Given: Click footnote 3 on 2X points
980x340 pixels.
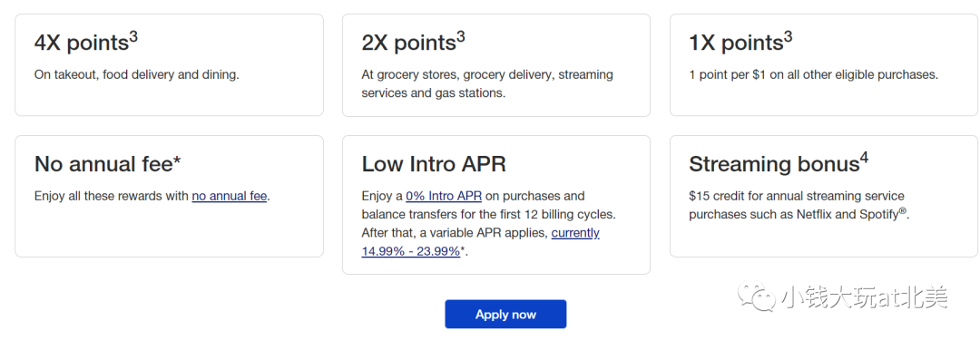Looking at the screenshot, I should 461,37.
